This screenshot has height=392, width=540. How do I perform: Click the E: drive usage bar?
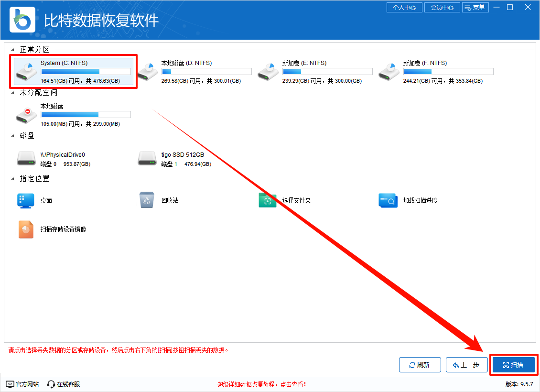point(327,71)
